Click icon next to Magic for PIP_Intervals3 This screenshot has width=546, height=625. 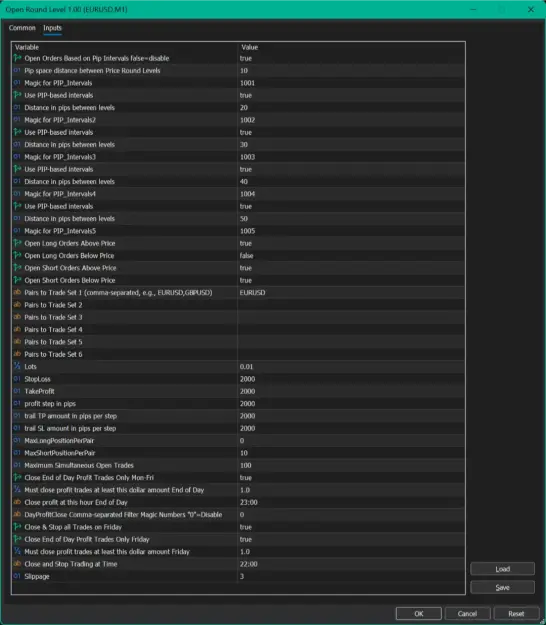pos(17,157)
